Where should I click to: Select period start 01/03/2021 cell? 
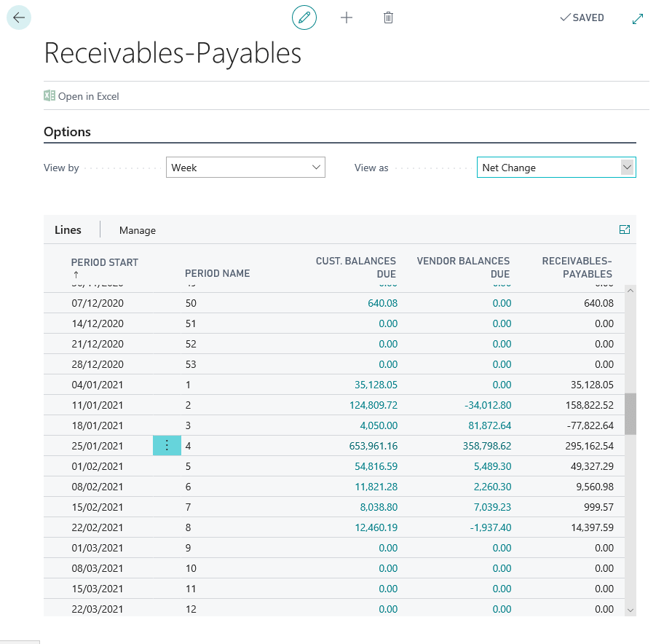98,548
